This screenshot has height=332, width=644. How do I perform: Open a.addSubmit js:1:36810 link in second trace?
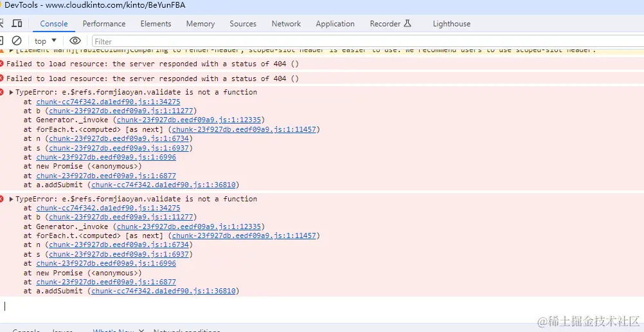[163, 291]
